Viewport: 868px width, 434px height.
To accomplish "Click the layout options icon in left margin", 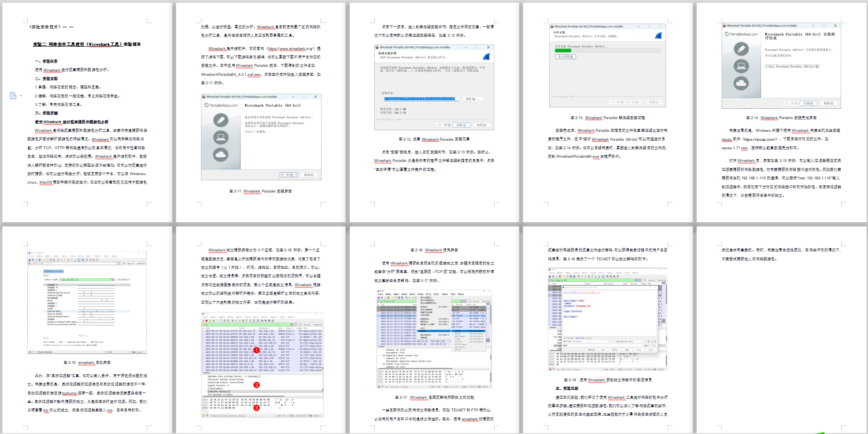I will 13,96.
